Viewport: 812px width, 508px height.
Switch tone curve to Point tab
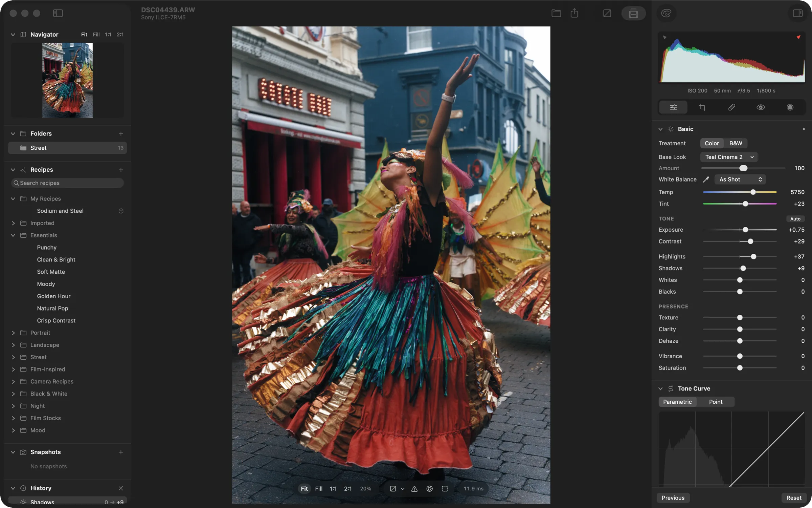[716, 402]
